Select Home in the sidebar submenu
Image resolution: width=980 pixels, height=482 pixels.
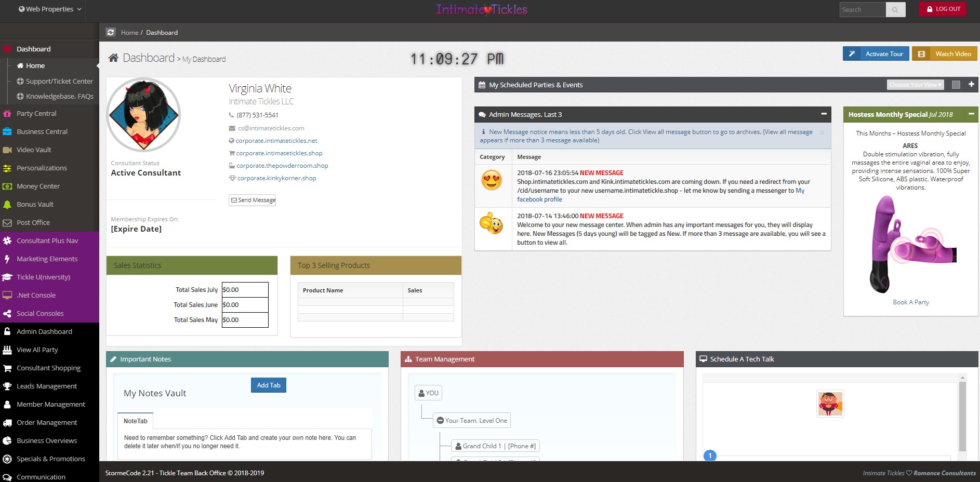pyautogui.click(x=35, y=65)
